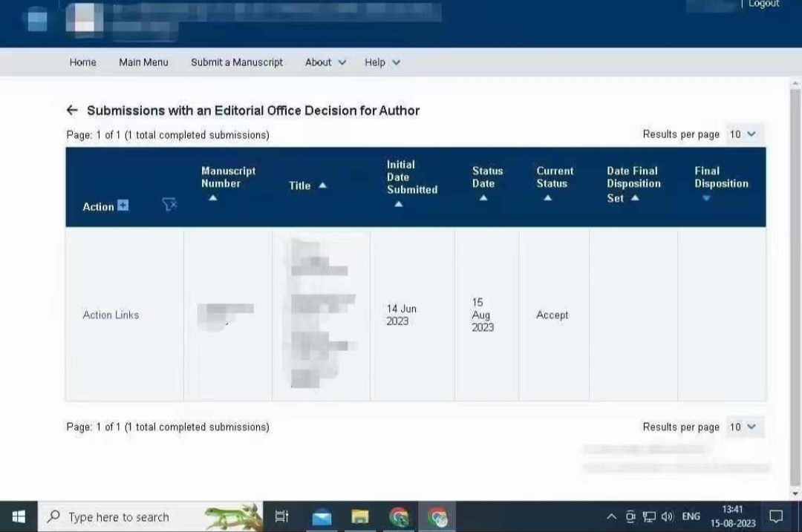Sort by Title column arrow
This screenshot has height=532, width=802.
322,185
